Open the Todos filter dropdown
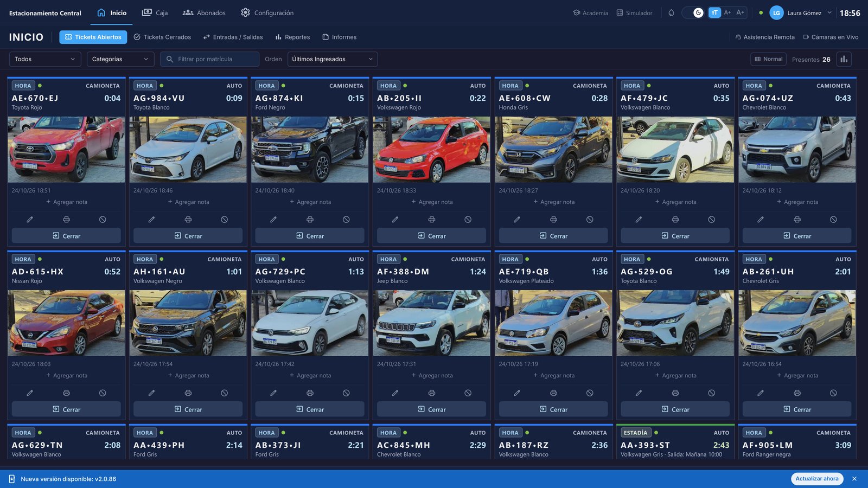The image size is (868, 488). 45,59
